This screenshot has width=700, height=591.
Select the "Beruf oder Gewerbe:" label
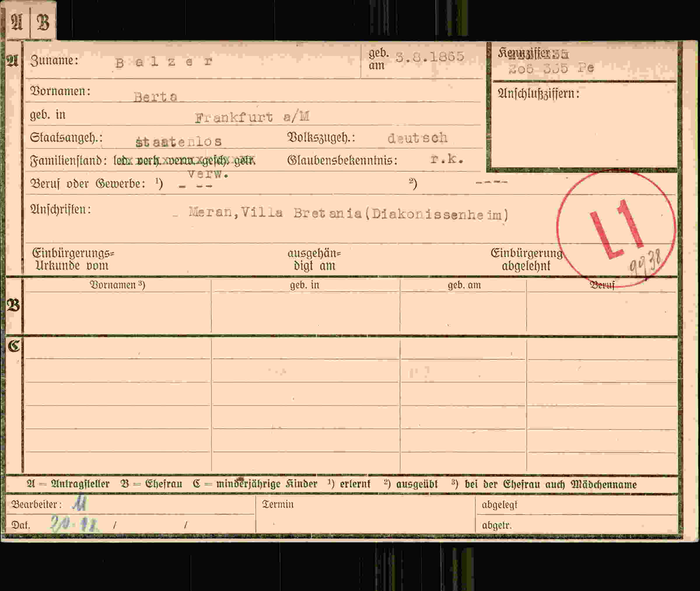tap(88, 184)
